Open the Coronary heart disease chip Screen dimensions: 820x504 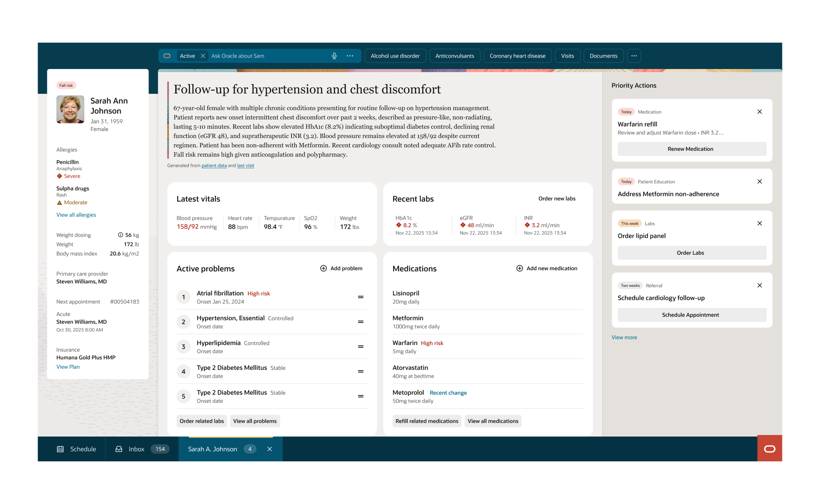tap(517, 56)
